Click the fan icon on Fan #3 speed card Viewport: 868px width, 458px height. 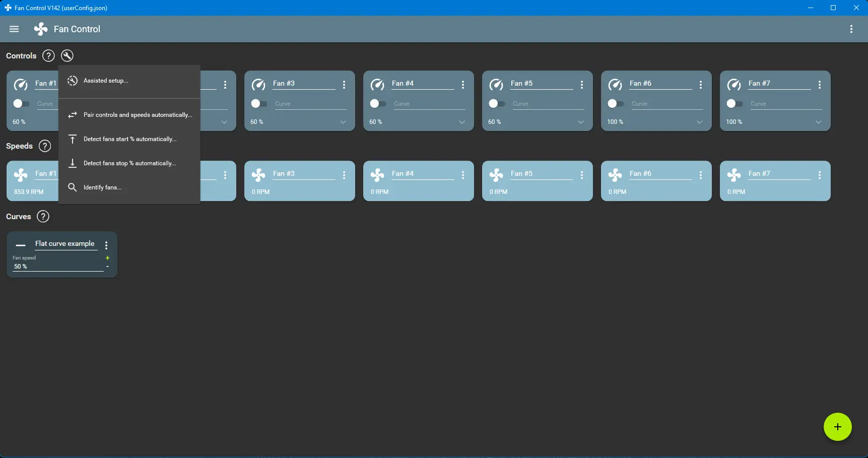coord(258,175)
